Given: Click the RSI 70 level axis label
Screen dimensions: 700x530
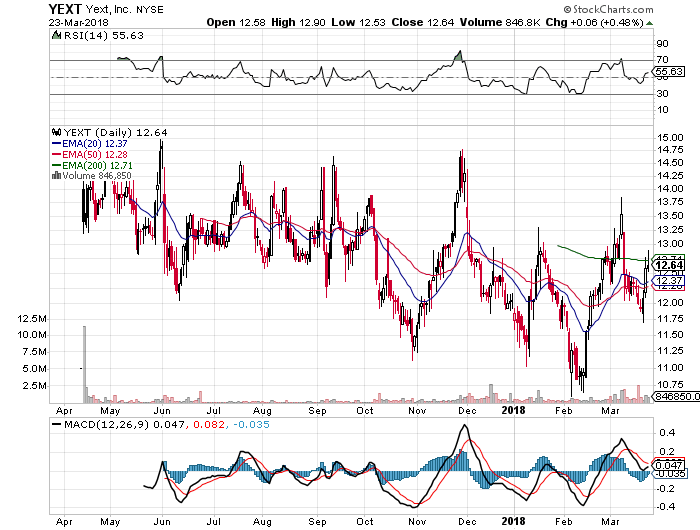Looking at the screenshot, I should tap(662, 60).
